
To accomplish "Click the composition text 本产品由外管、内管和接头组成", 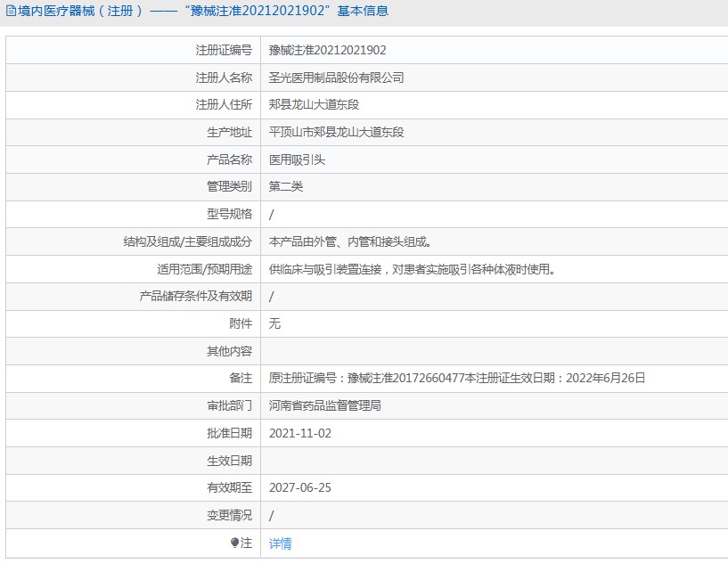I will click(x=350, y=241).
